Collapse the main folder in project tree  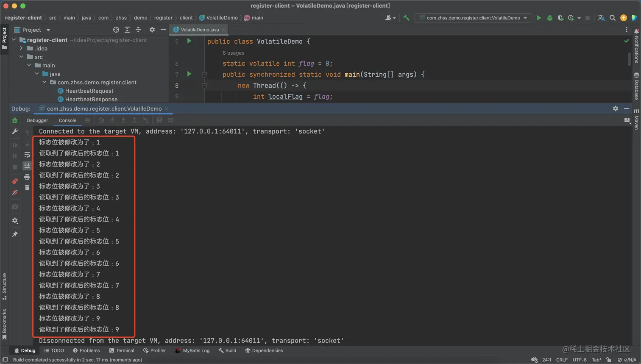point(29,65)
